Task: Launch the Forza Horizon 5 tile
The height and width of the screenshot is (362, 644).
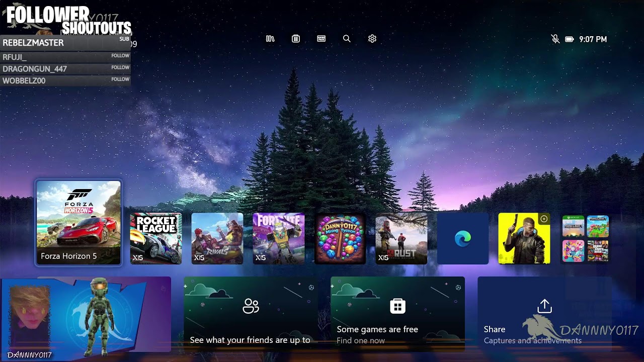Action: coord(78,223)
